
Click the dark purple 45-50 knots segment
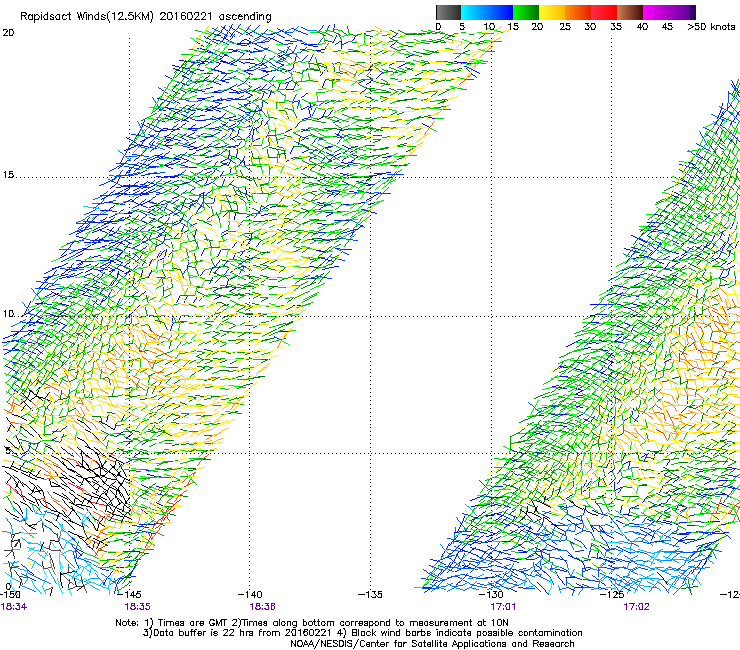point(682,12)
